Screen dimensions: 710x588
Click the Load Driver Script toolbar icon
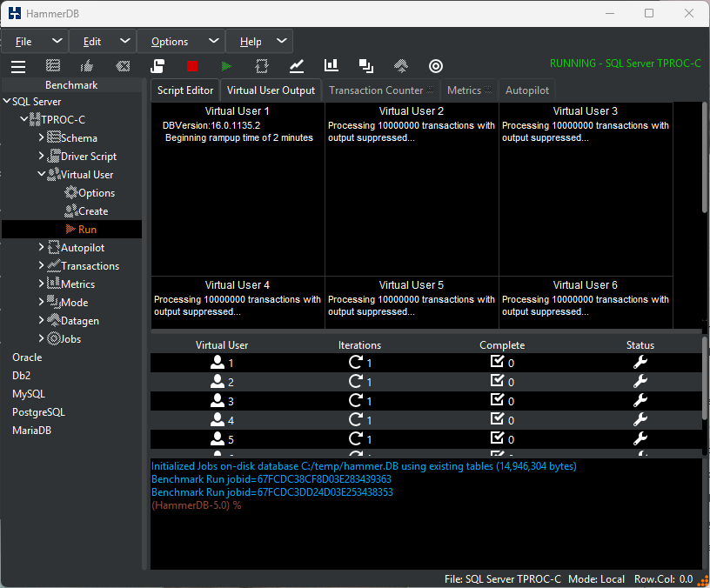coord(157,66)
